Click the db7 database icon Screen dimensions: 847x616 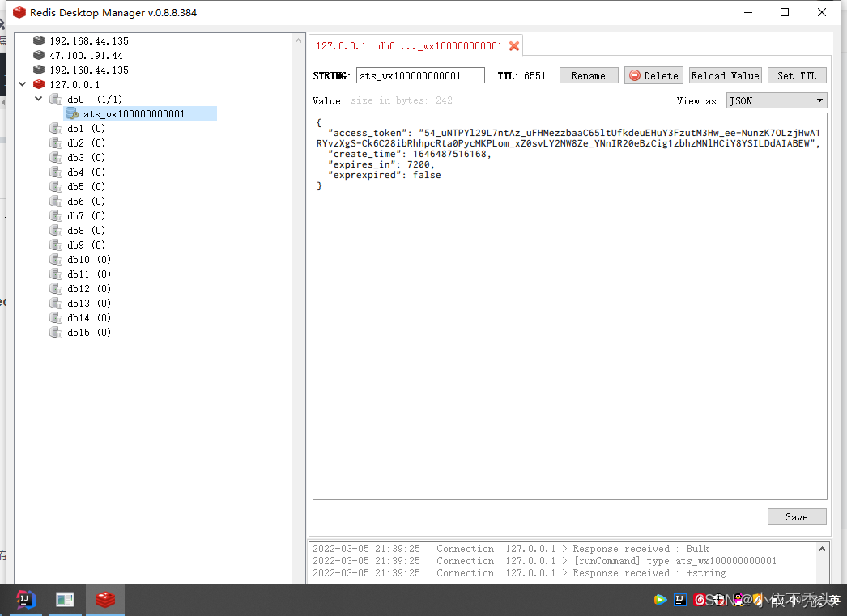tap(56, 215)
